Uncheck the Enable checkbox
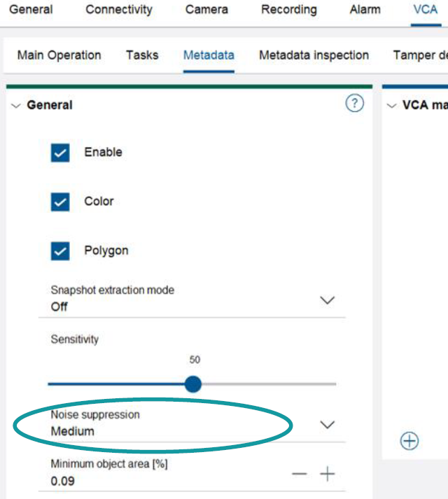Viewport: 448px width, 499px height. 60,153
